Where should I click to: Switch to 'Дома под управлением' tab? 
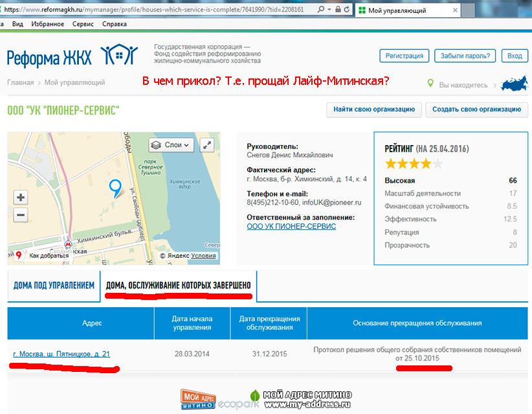tap(54, 285)
